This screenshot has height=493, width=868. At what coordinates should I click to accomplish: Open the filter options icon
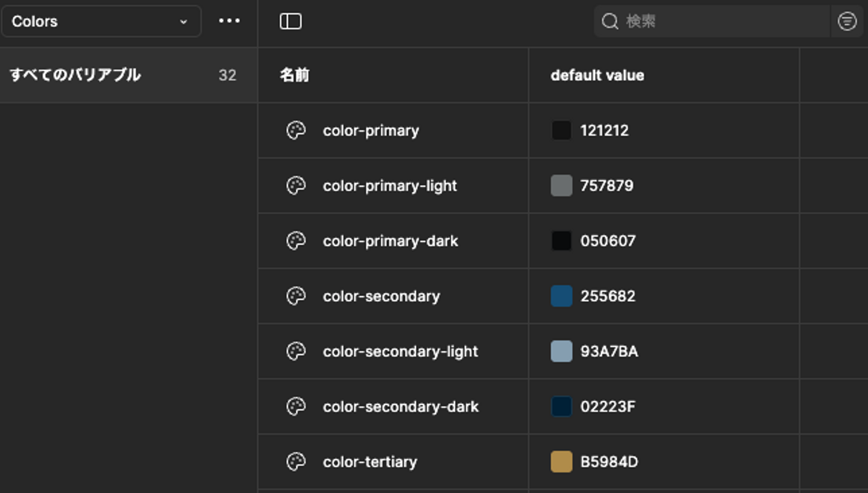coord(847,22)
